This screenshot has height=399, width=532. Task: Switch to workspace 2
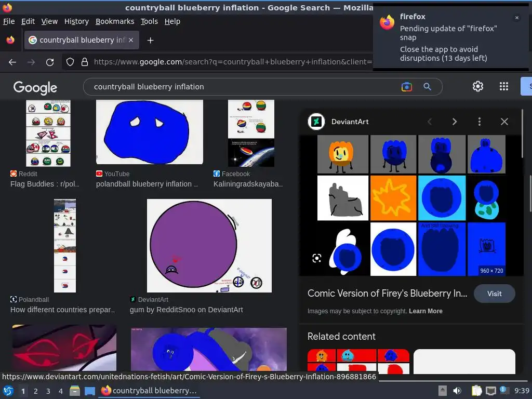tap(36, 391)
